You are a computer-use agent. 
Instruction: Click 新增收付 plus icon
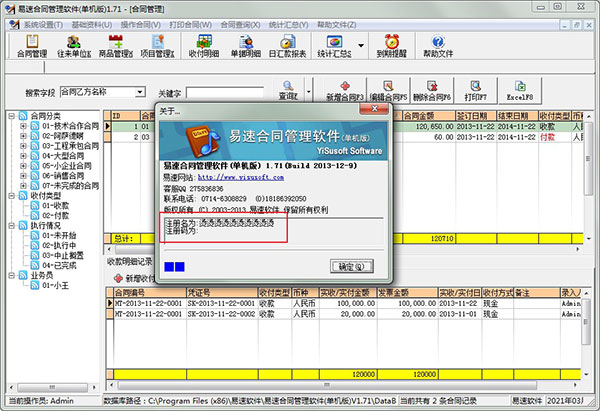119,278
